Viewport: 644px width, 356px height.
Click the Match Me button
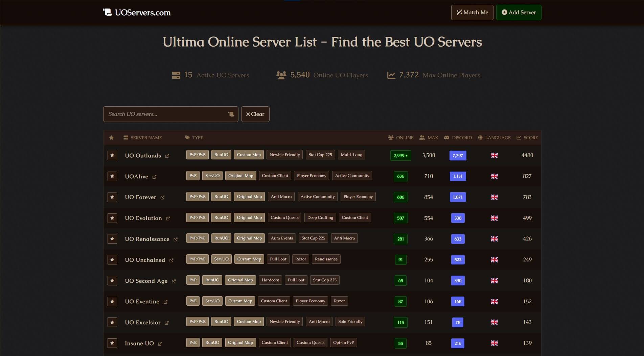[472, 12]
